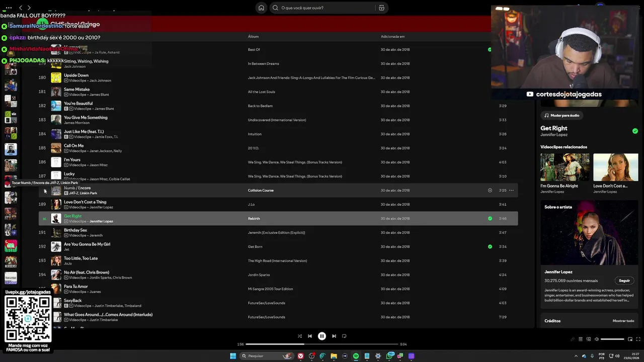
Task: Open artist link 'Juanes' under Para Tu Amor
Action: coord(95,292)
